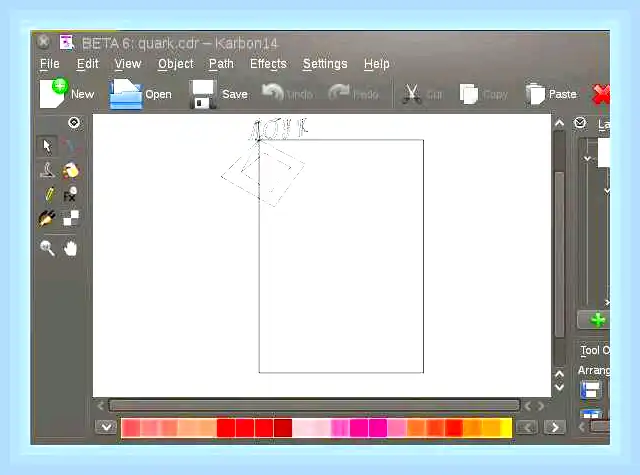
Task: Open the Settings menu
Action: (325, 64)
